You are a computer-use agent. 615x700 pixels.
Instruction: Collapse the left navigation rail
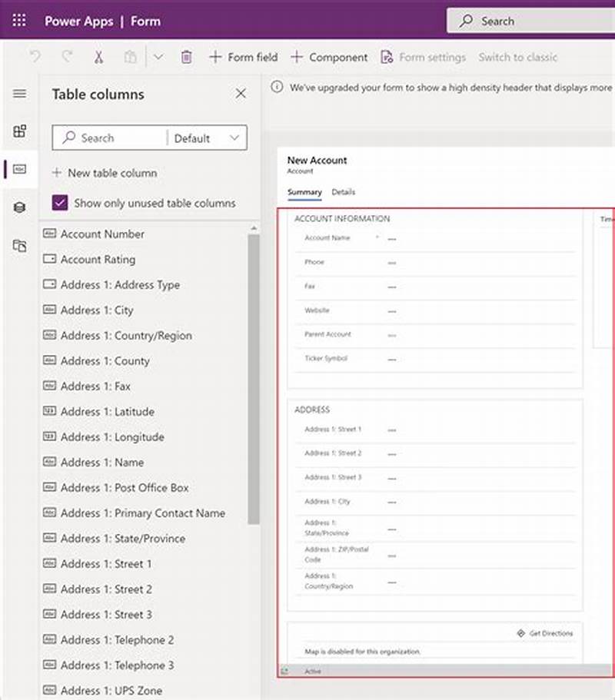(x=19, y=94)
